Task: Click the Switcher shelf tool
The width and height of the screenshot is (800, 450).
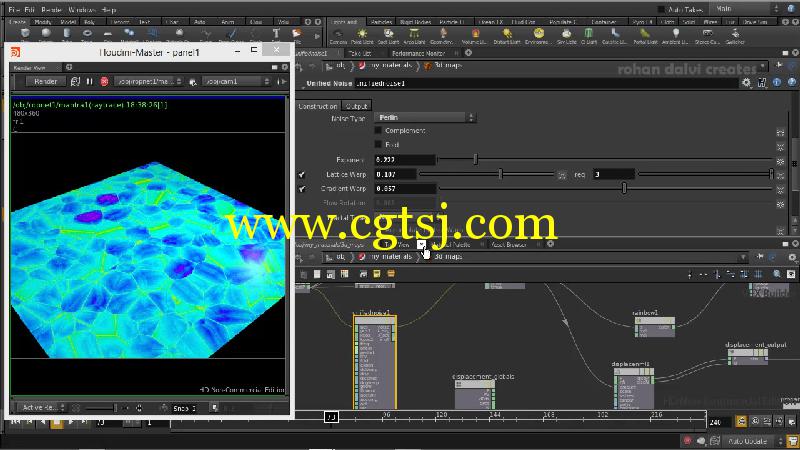Action: [x=735, y=36]
